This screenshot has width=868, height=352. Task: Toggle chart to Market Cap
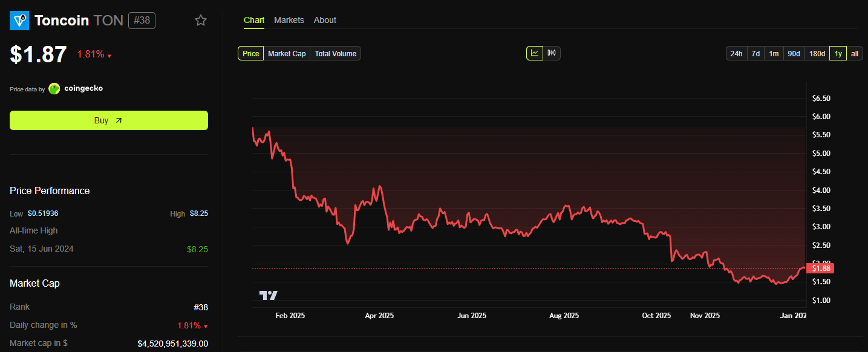point(287,54)
